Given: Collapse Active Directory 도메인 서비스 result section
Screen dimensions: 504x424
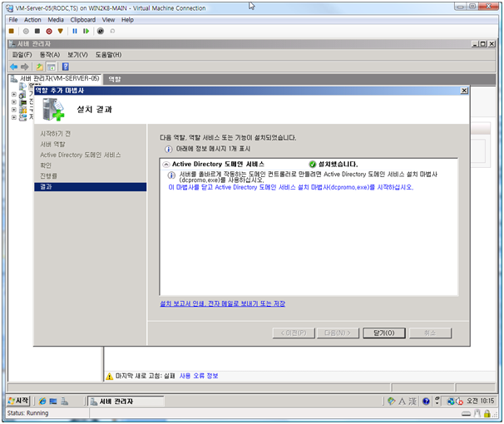Looking at the screenshot, I should 166,165.
